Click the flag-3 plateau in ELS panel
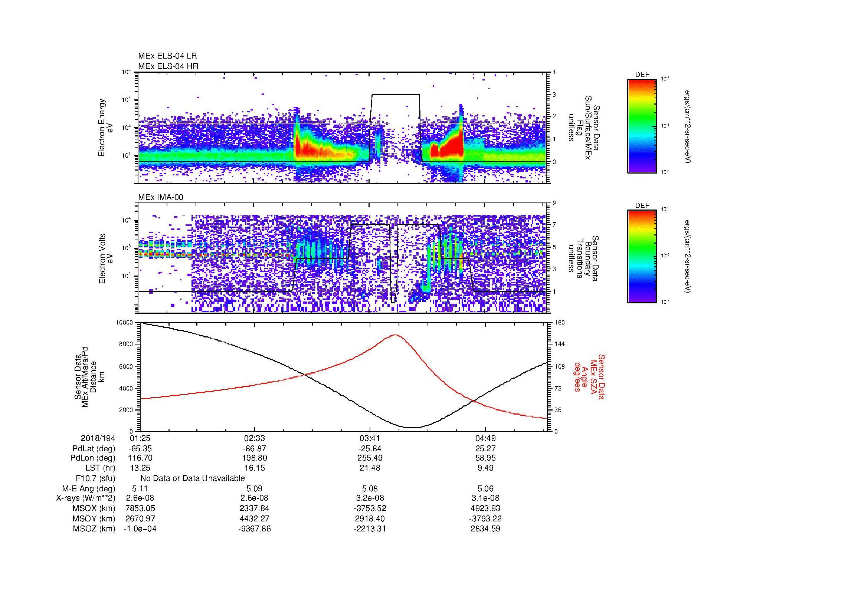This screenshot has height=613, width=868. pos(396,95)
